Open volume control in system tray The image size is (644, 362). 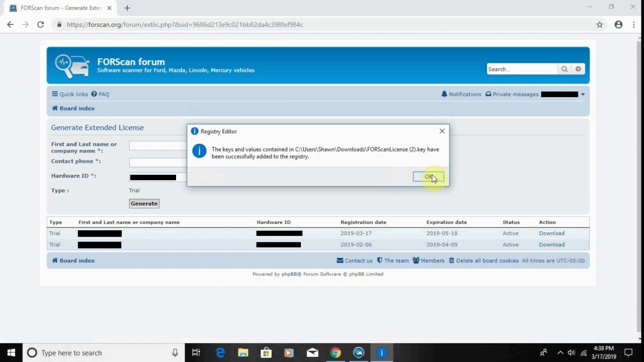click(x=572, y=353)
